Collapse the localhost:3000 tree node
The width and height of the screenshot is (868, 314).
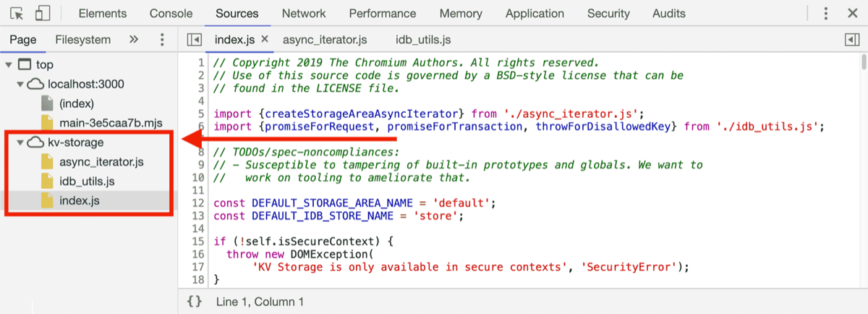tap(20, 85)
